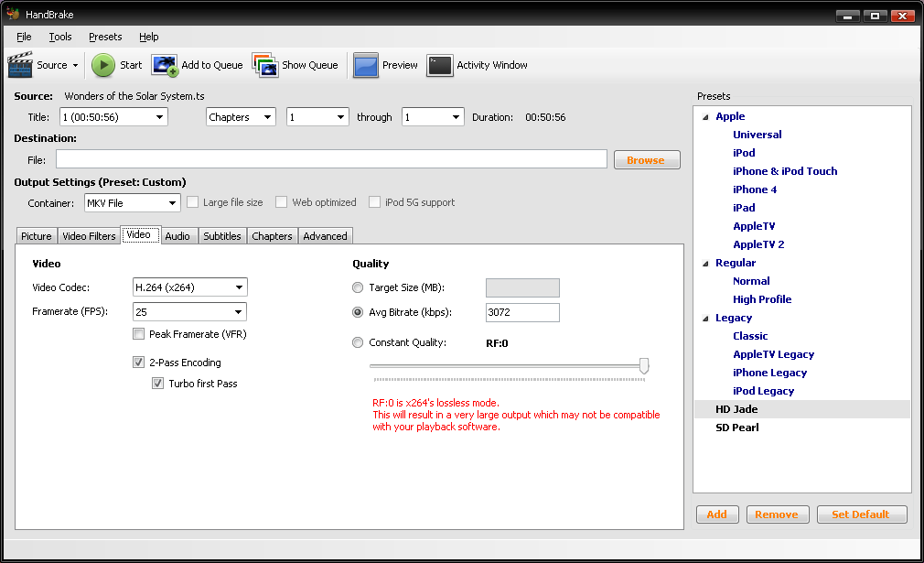Uncheck Turbo first Pass
The image size is (924, 563).
coord(158,384)
